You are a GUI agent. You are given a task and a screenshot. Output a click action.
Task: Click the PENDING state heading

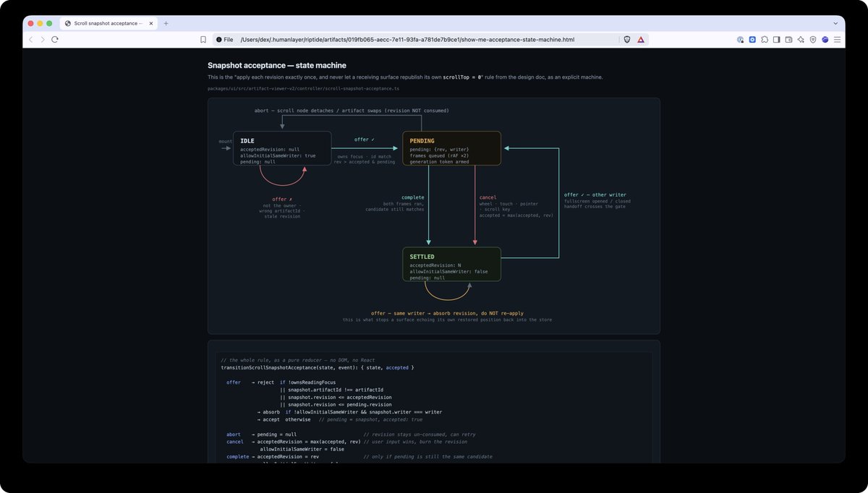(x=422, y=141)
